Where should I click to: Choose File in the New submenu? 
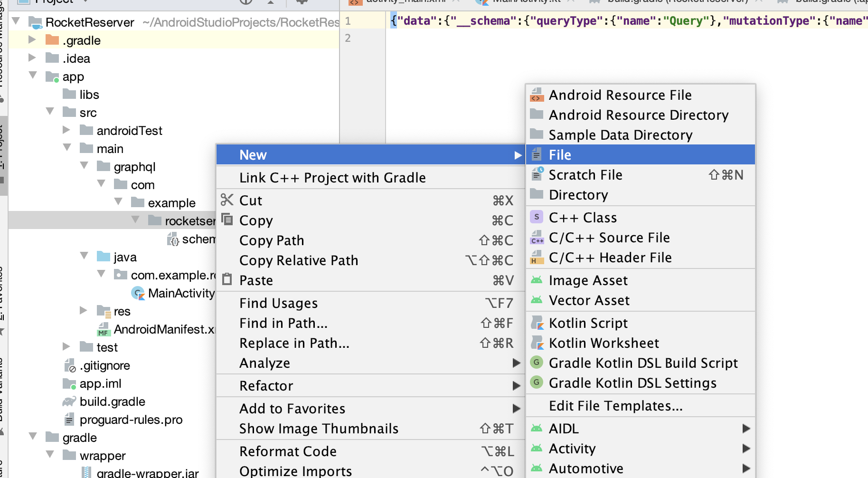640,154
